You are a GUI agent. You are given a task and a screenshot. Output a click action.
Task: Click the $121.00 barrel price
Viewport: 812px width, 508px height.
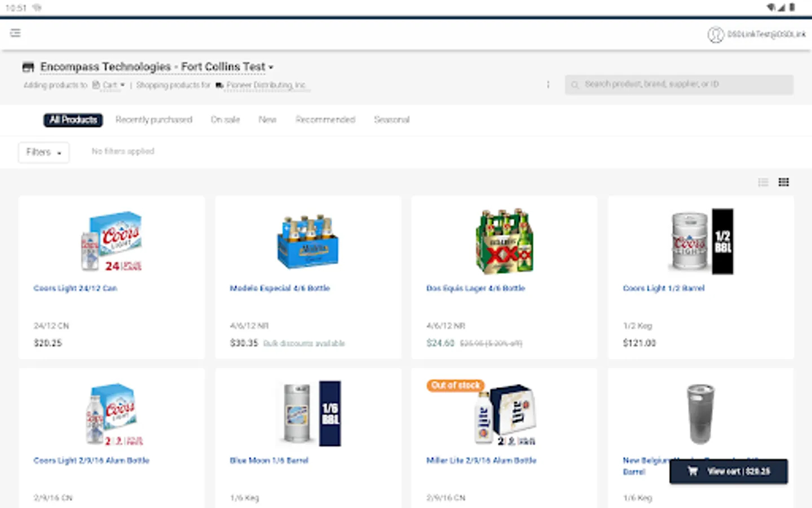(639, 343)
